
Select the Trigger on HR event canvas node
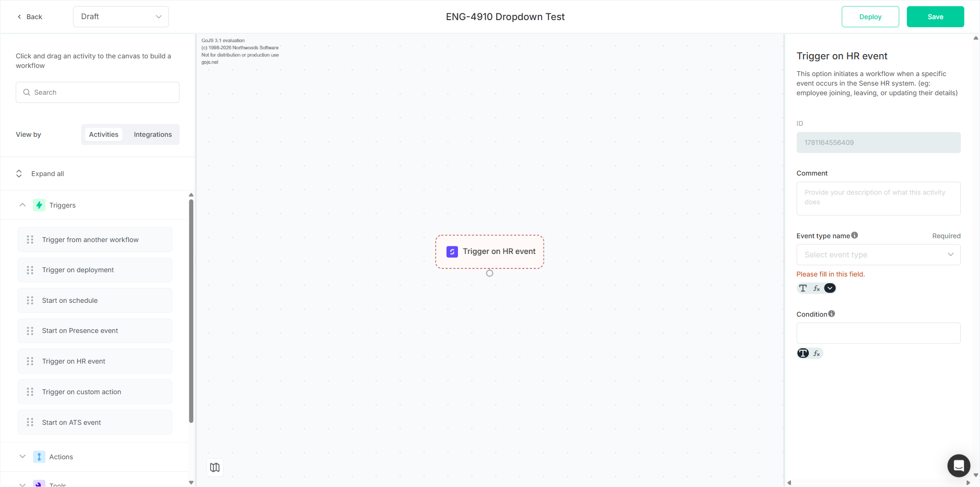(490, 252)
